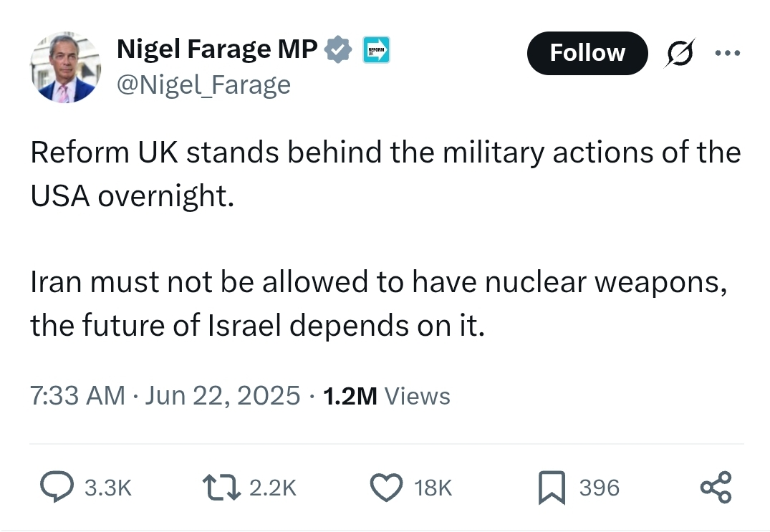The height and width of the screenshot is (532, 770).
Task: Open Nigel Farage's profile picture
Action: click(x=66, y=68)
